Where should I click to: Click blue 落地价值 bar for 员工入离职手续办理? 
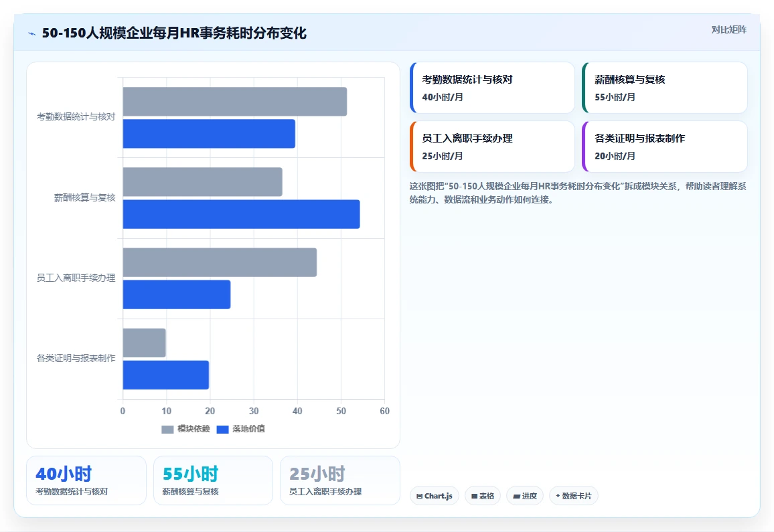177,294
